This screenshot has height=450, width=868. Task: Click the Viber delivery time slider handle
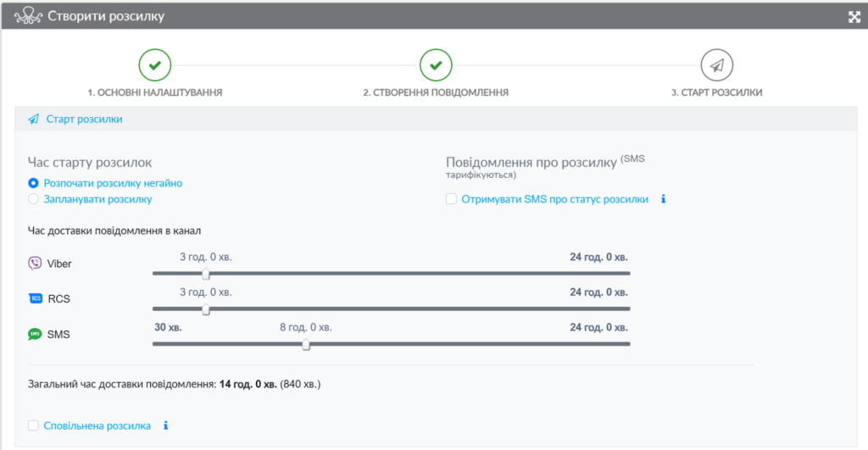pos(205,274)
